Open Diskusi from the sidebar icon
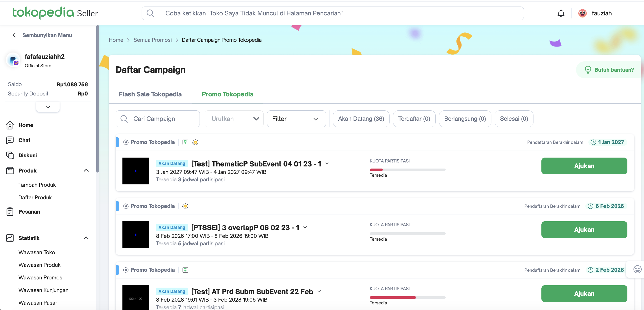644x310 pixels. pyautogui.click(x=10, y=155)
